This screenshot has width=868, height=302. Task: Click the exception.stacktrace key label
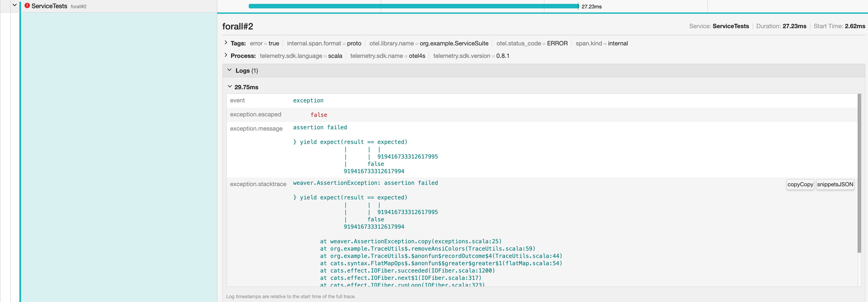tap(258, 184)
